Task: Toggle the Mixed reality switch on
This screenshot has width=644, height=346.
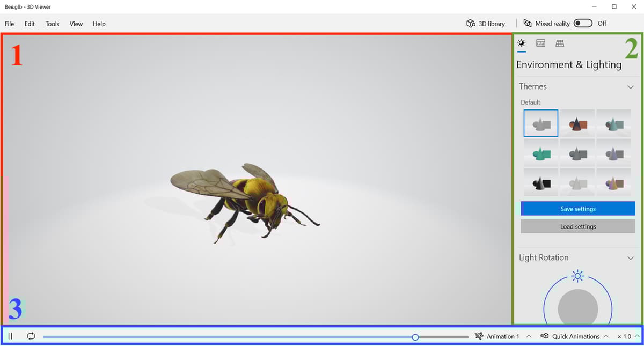Action: click(x=583, y=23)
